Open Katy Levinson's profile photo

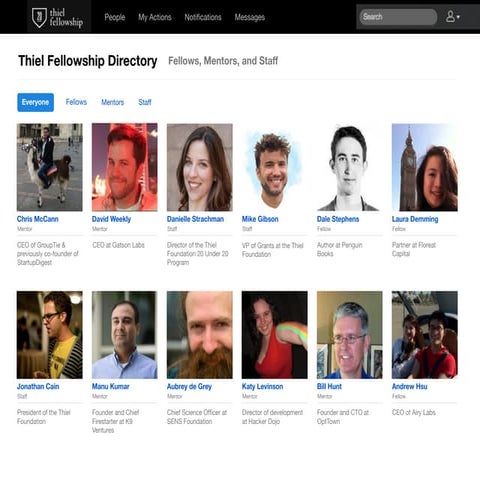[x=275, y=335]
